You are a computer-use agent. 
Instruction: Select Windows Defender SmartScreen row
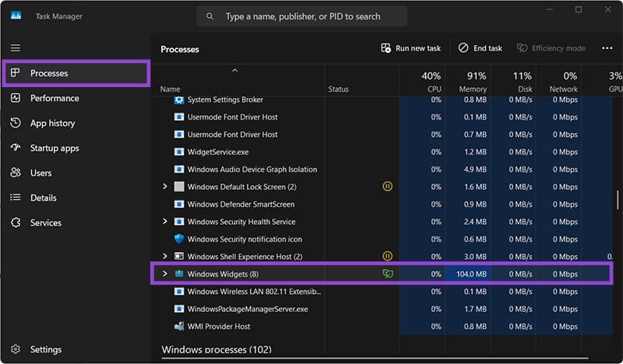coord(382,204)
